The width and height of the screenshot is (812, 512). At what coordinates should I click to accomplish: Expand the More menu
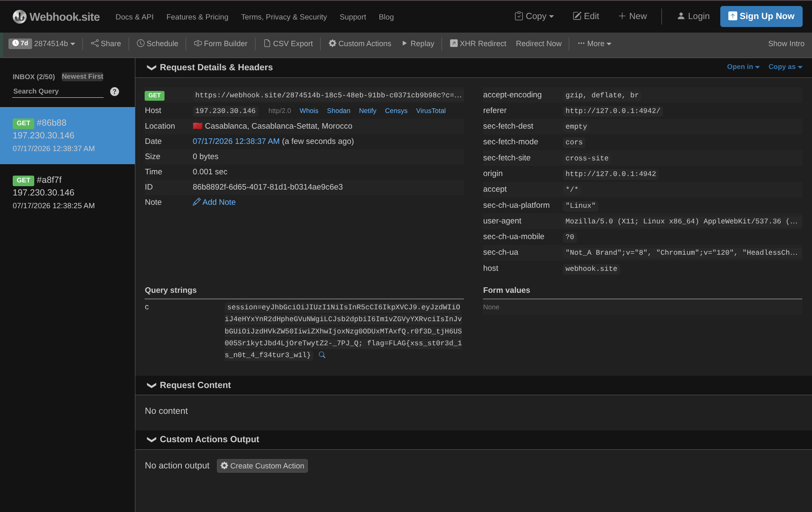click(594, 44)
